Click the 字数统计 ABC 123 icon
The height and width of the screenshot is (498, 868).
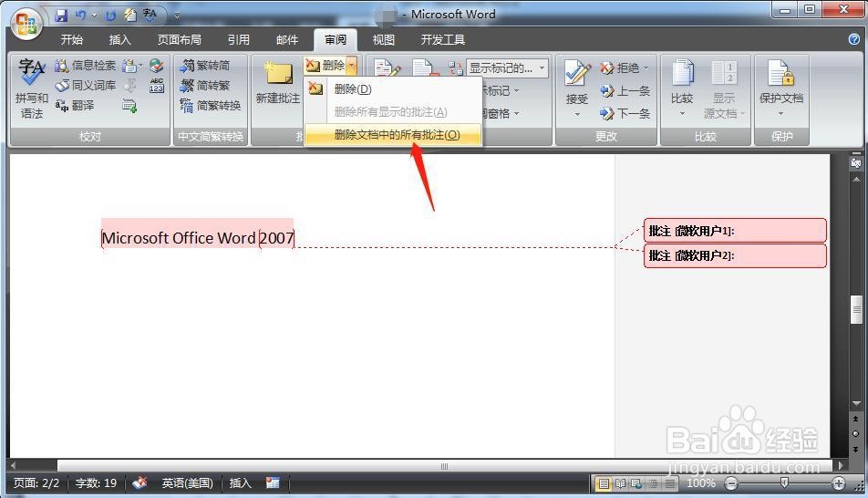click(x=157, y=86)
